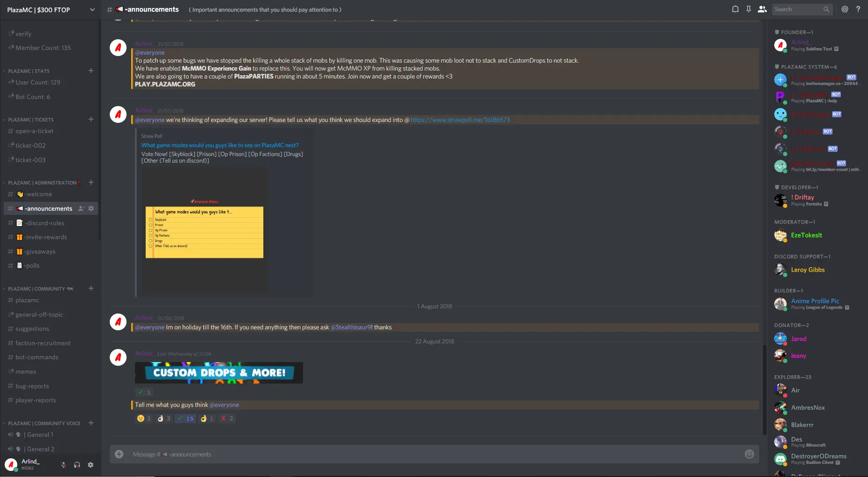Open the Straw Poll preview image

click(205, 230)
